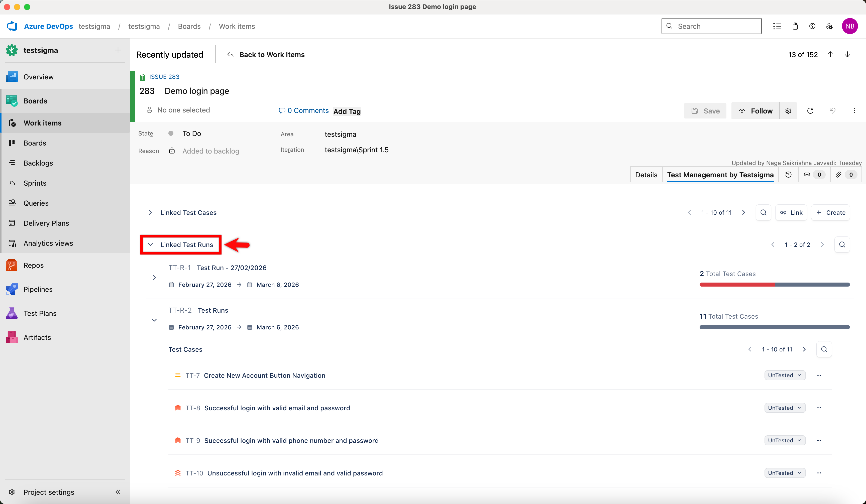Open the NB profile avatar
This screenshot has height=504, width=866.
(x=850, y=26)
